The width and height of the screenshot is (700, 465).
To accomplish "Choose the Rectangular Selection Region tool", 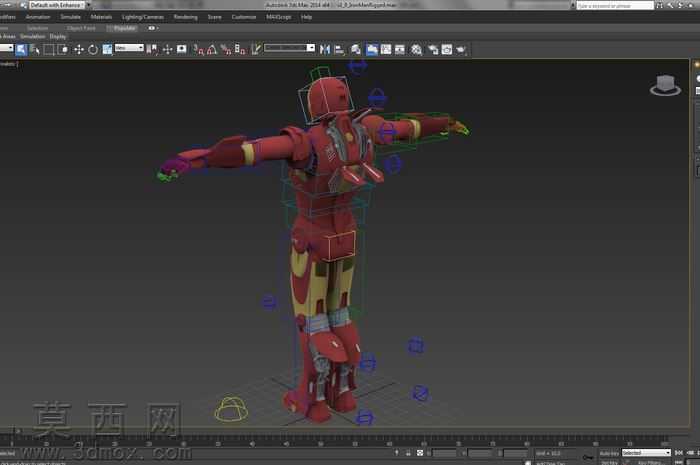I will 49,50.
